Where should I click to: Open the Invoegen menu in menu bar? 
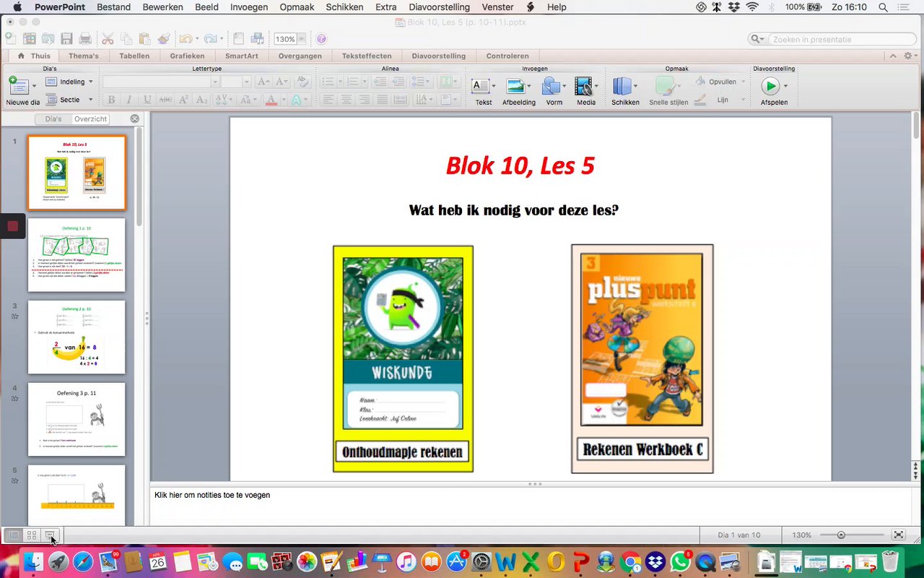248,7
